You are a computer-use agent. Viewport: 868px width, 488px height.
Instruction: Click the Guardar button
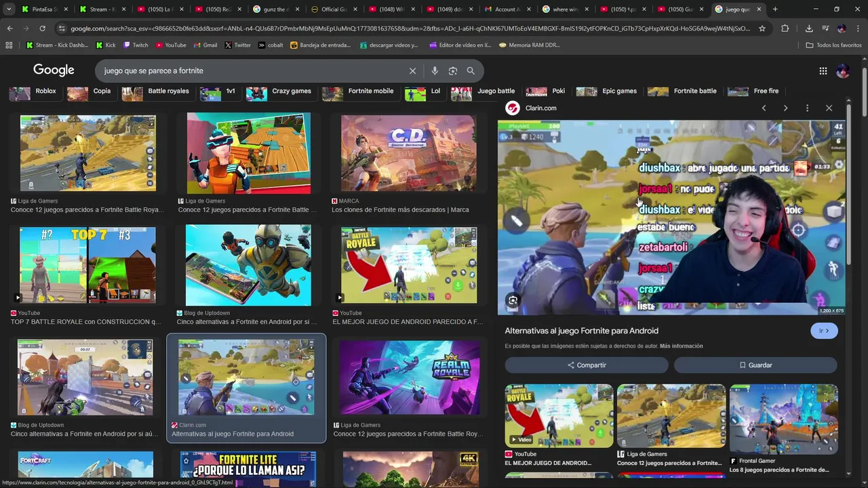coord(755,365)
